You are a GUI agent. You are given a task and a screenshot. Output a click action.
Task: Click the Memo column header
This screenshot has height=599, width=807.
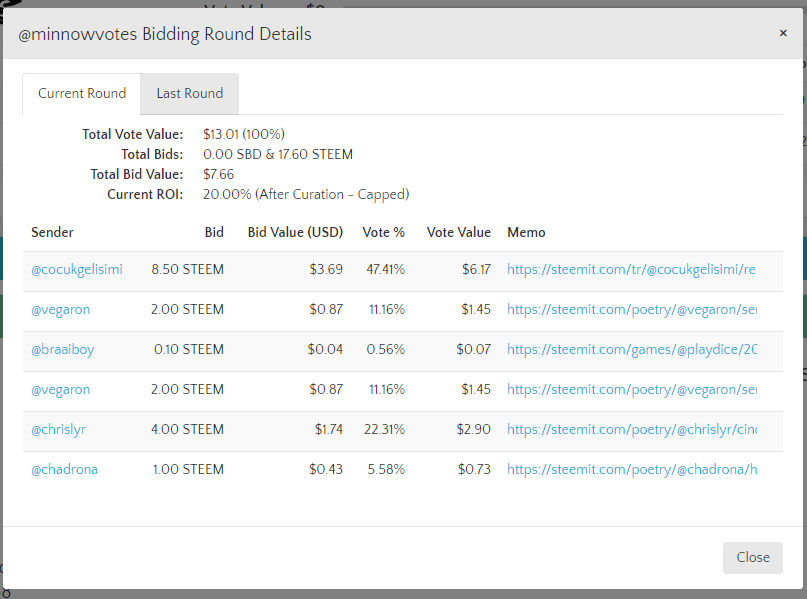[527, 232]
